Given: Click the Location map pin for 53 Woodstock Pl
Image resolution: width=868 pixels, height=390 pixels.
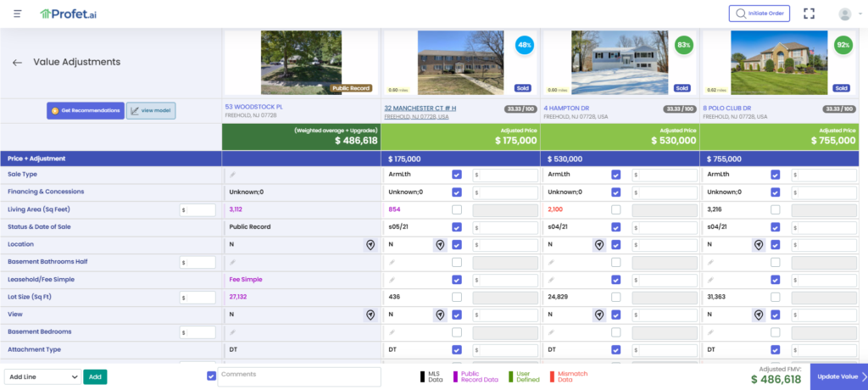Looking at the screenshot, I should pos(370,244).
